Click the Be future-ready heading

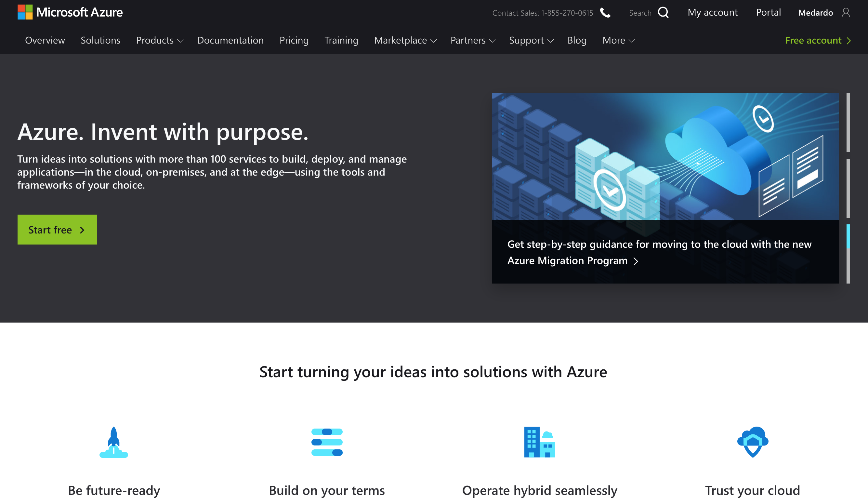click(114, 490)
